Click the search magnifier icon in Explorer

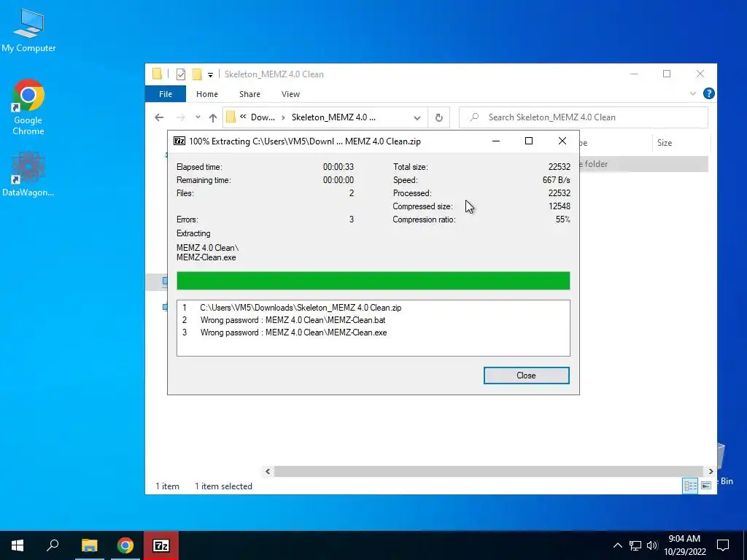(x=474, y=117)
